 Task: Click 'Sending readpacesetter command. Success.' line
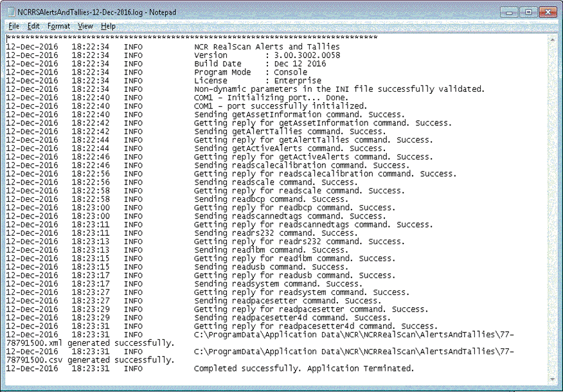pyautogui.click(x=287, y=301)
